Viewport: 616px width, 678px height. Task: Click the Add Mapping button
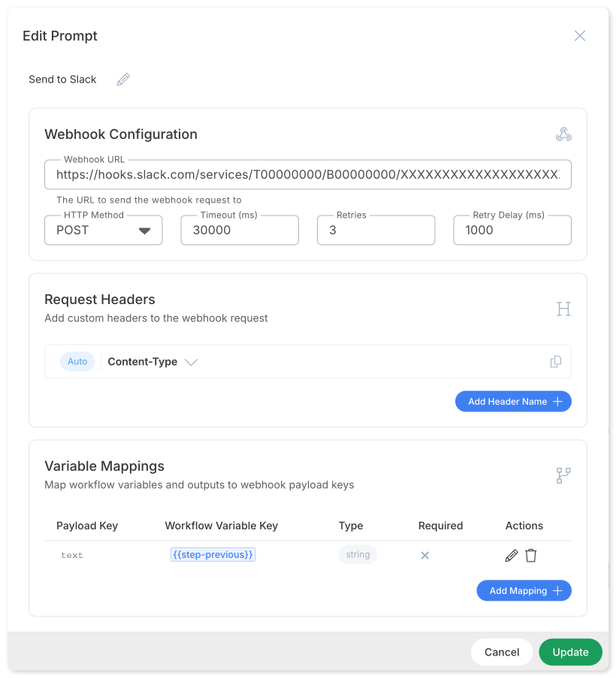pos(524,590)
